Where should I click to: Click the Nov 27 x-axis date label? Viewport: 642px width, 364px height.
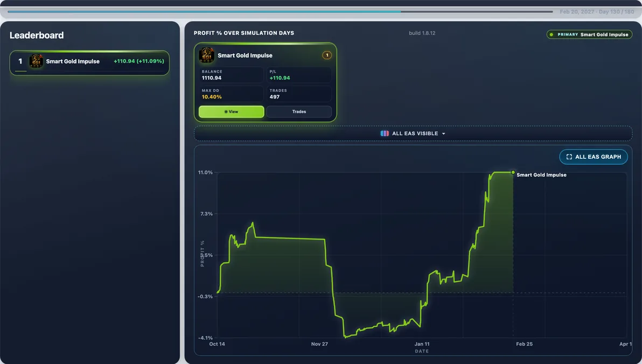pos(319,344)
